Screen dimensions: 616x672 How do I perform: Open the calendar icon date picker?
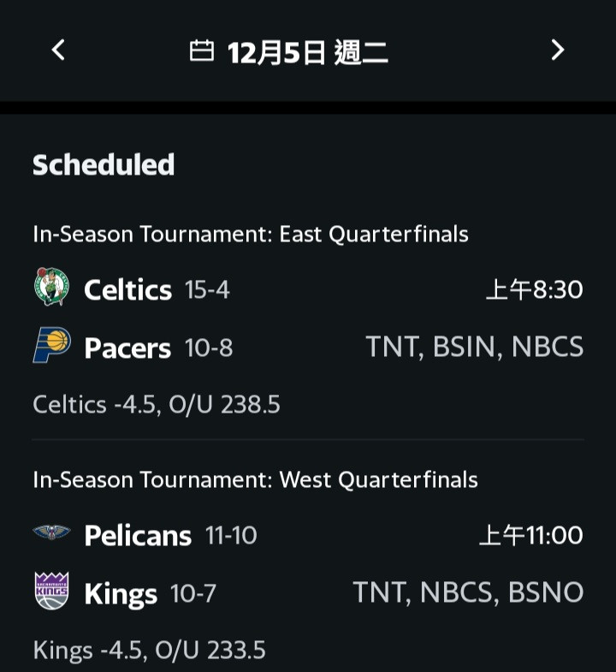(201, 51)
